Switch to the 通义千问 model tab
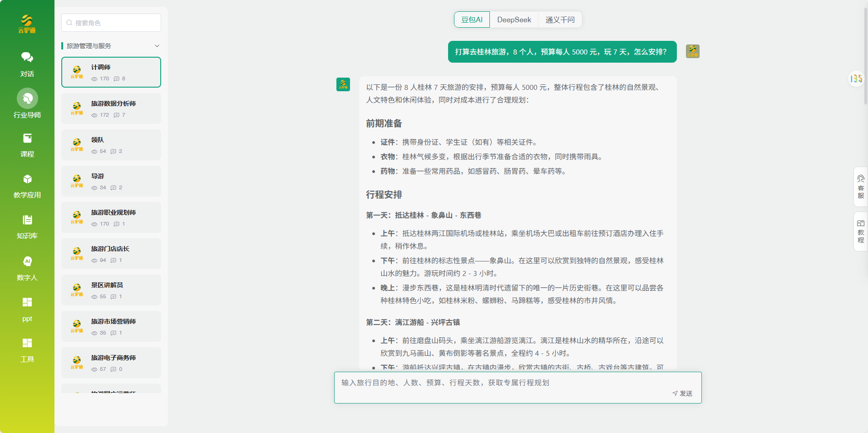 pos(560,20)
